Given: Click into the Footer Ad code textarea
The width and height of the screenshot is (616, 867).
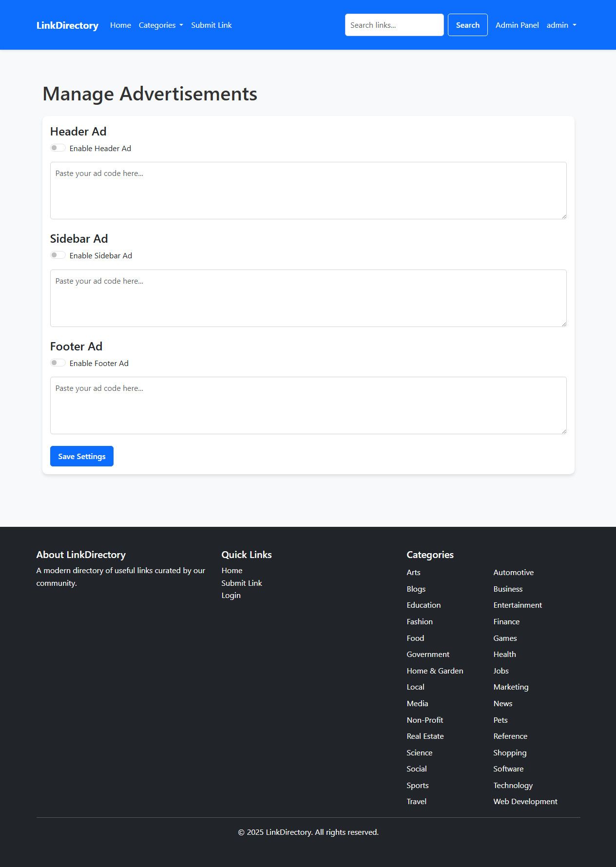Looking at the screenshot, I should [308, 405].
